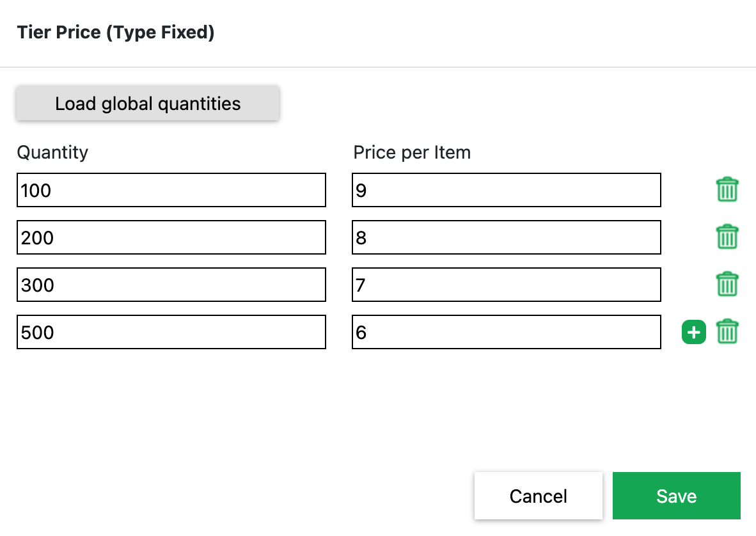Select the price per item field 7
The image size is (756, 536).
click(506, 285)
